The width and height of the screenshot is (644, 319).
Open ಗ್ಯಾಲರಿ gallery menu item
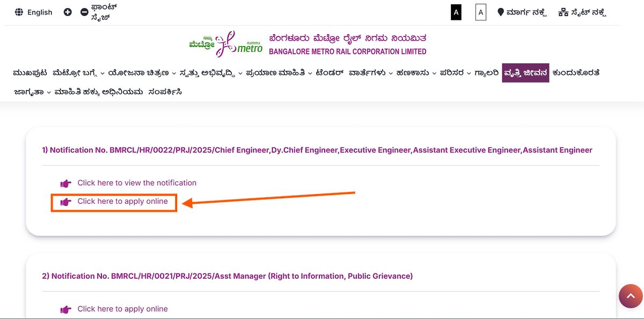487,73
